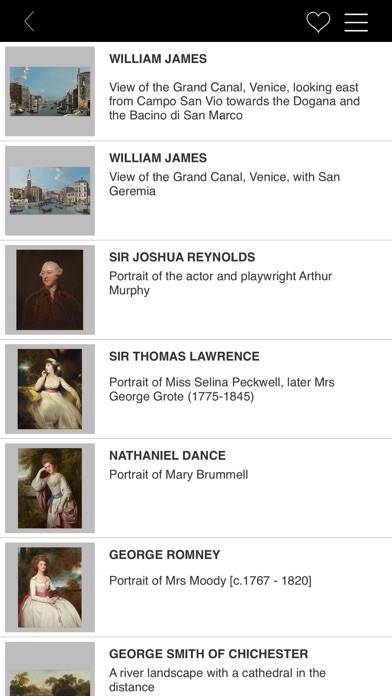Tap the back arrow icon
This screenshot has height=696, width=392.
tap(29, 21)
